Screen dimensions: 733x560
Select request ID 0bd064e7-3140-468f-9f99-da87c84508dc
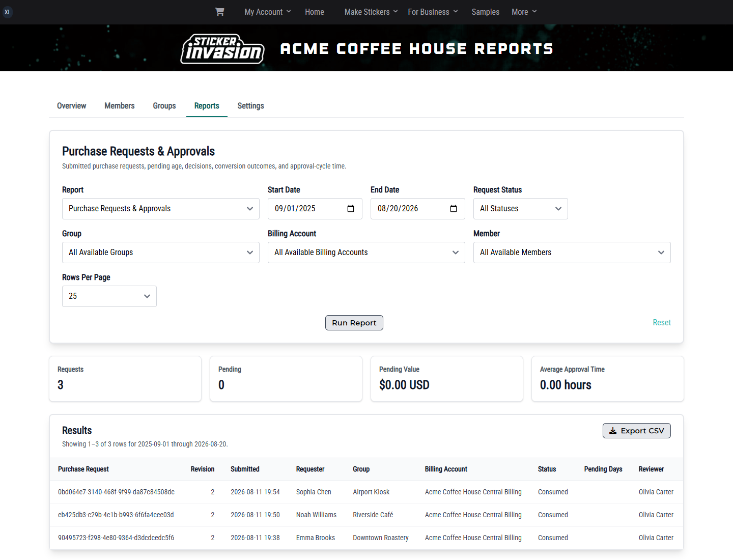pos(116,492)
